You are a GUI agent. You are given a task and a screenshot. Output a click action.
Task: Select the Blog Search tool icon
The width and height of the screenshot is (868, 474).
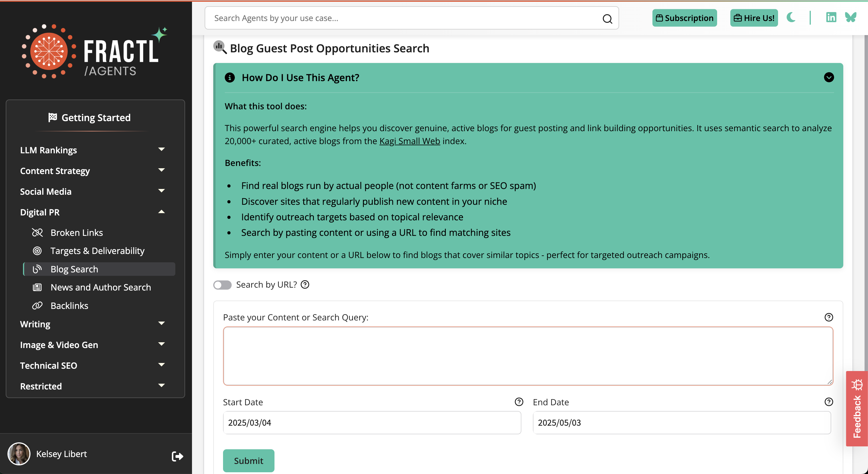point(38,269)
